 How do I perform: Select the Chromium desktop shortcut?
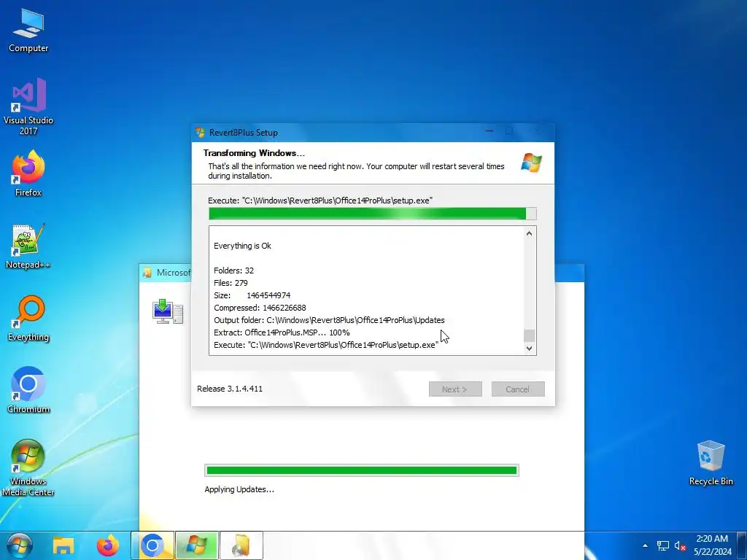[x=28, y=390]
